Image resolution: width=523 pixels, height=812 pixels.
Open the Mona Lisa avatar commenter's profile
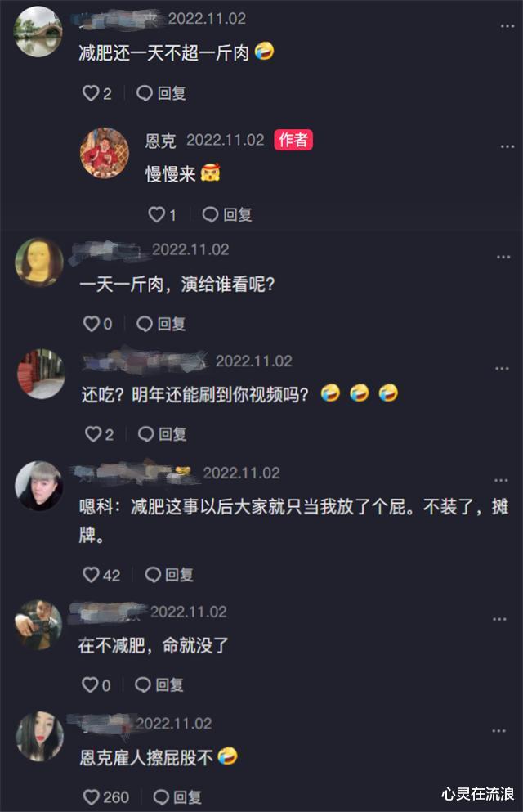pyautogui.click(x=39, y=262)
